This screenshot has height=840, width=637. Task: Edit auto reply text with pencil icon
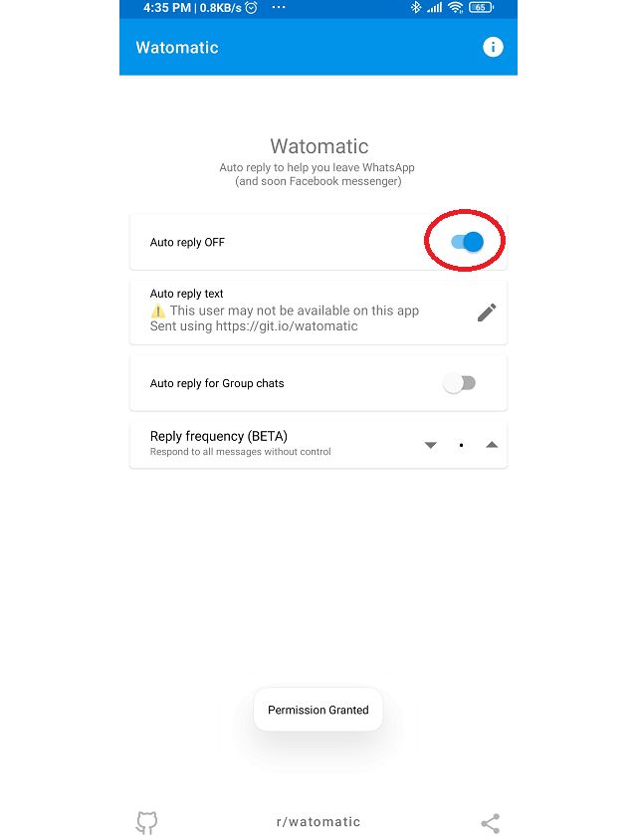click(487, 313)
